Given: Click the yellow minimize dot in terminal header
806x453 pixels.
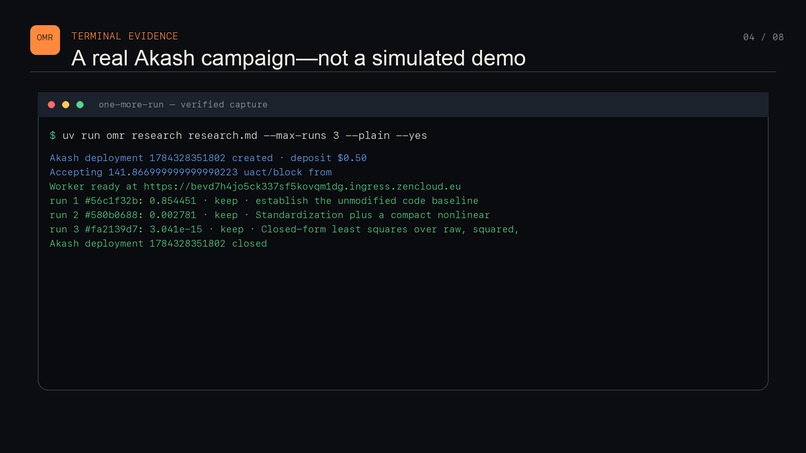Looking at the screenshot, I should (x=66, y=104).
